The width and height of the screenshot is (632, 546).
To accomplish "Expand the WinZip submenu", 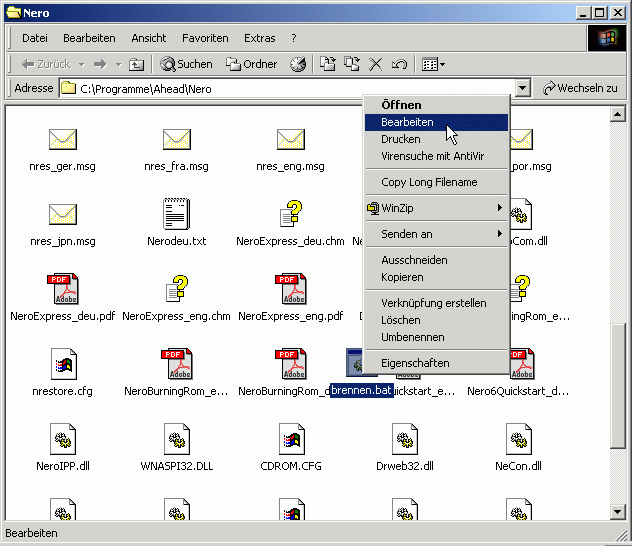I will [x=436, y=208].
